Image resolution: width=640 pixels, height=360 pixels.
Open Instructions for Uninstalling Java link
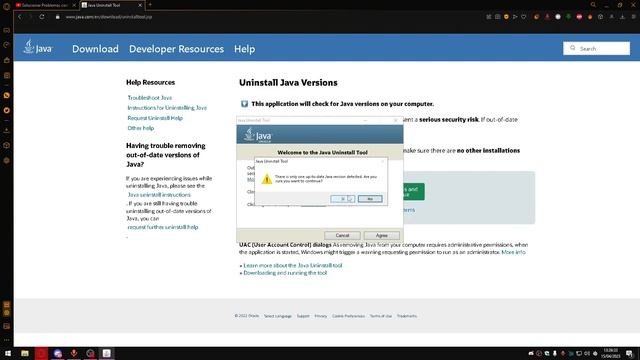pyautogui.click(x=167, y=108)
